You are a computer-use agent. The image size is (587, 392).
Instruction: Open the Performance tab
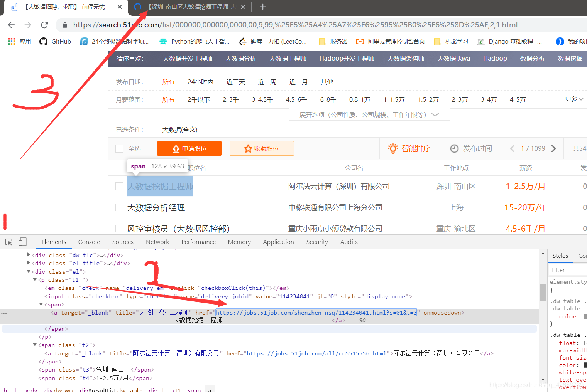(198, 242)
